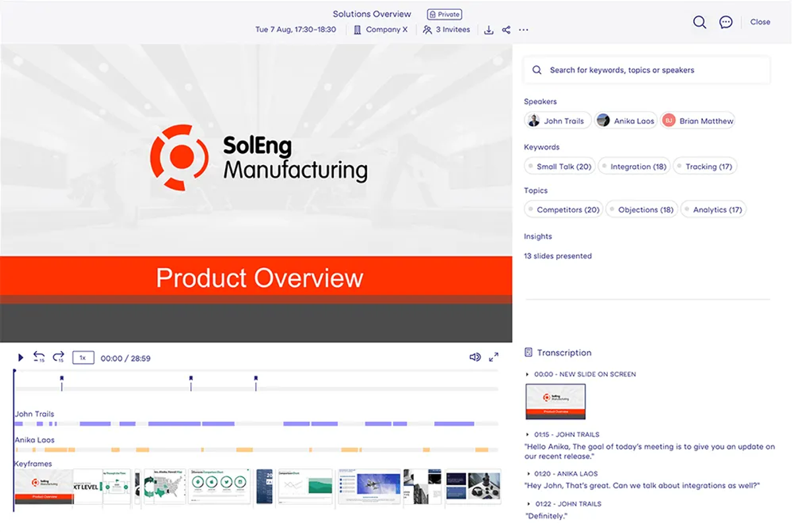Expand the 00:00 New Slide entry
This screenshot has height=532, width=792.
tap(581, 374)
